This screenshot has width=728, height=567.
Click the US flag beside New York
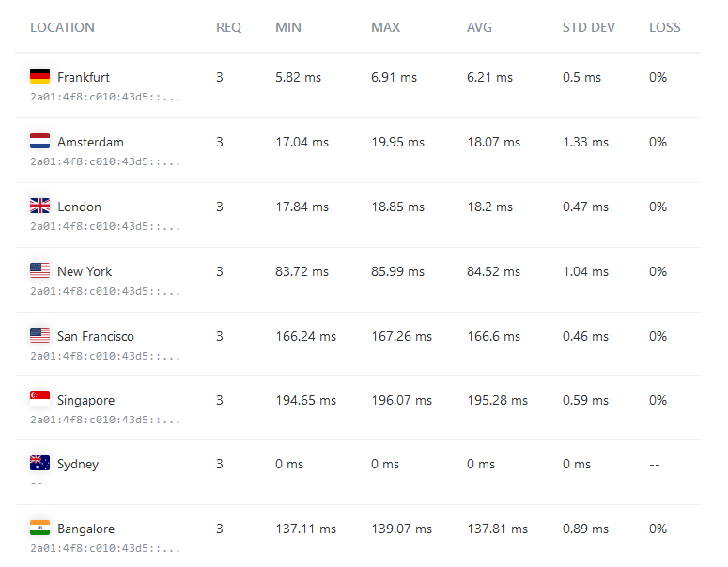[39, 271]
